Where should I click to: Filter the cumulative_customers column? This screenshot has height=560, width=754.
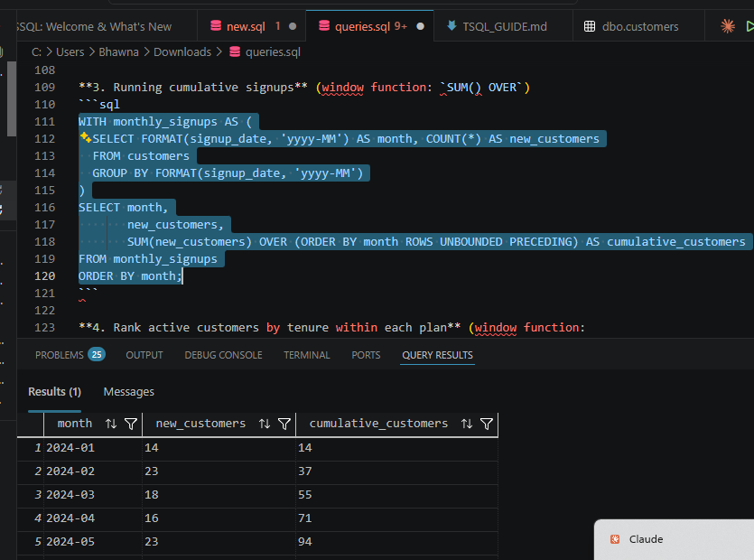pos(487,424)
